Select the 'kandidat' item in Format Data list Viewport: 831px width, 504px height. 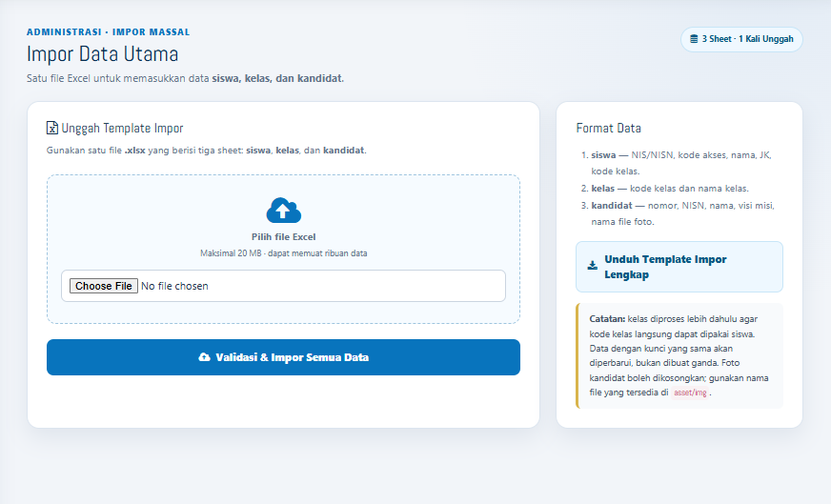click(682, 213)
